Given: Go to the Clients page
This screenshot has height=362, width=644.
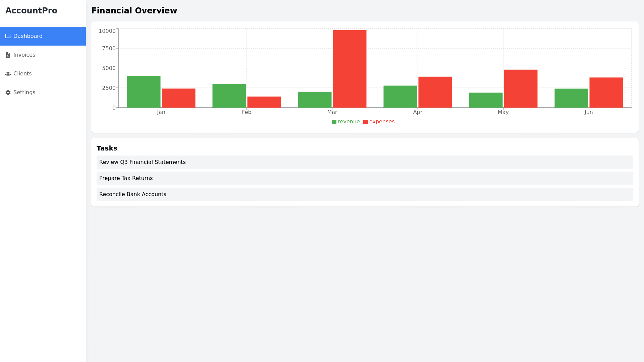Looking at the screenshot, I should (x=22, y=74).
